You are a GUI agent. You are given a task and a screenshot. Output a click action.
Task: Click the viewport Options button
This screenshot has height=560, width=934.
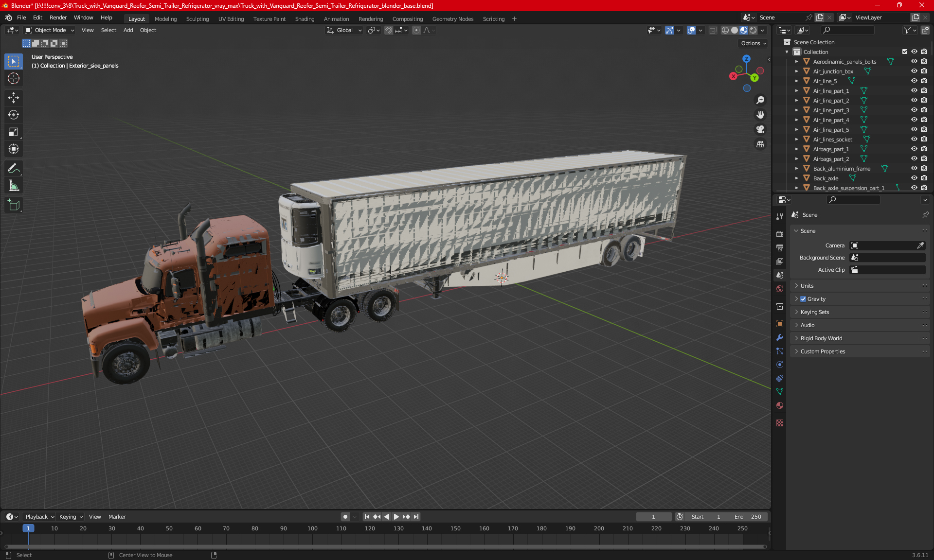753,43
